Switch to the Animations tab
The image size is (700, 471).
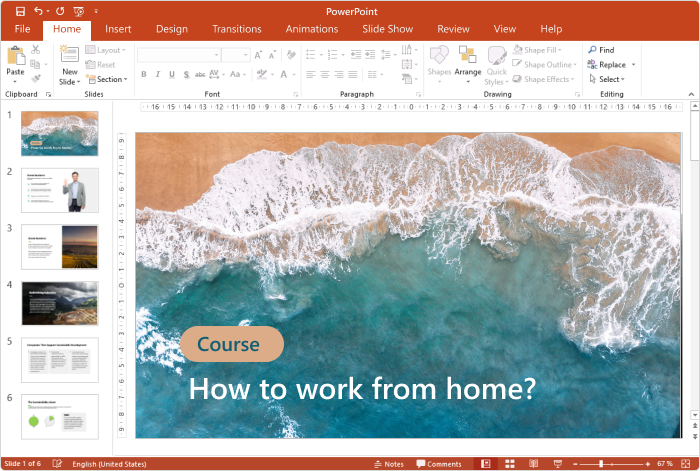click(x=312, y=29)
